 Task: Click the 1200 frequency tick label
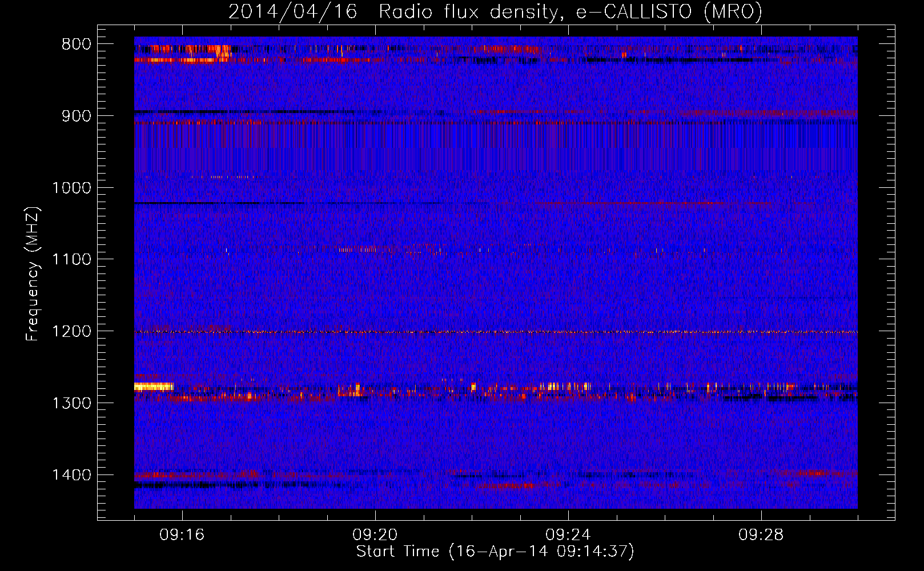(x=71, y=332)
